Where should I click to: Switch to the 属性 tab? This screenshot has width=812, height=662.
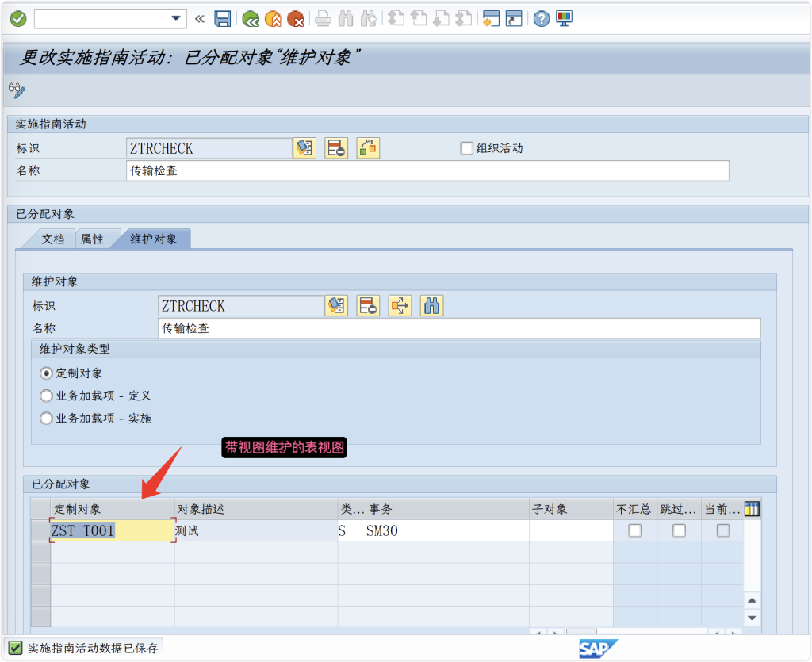92,239
